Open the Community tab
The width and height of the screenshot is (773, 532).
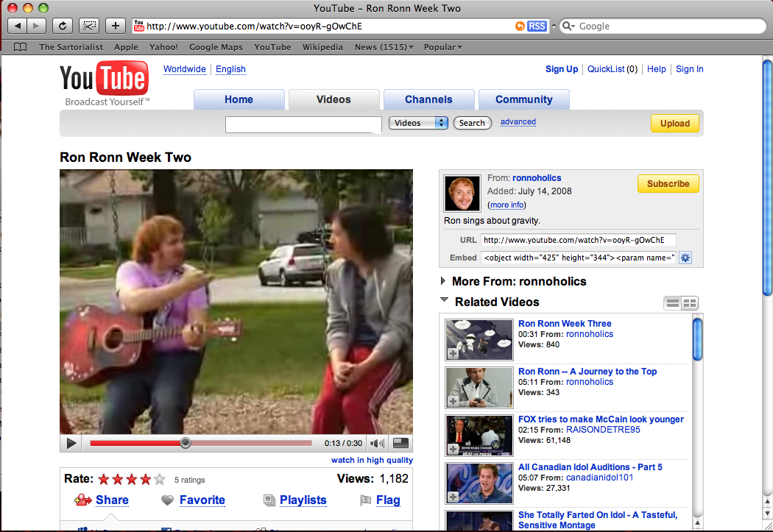coord(524,99)
